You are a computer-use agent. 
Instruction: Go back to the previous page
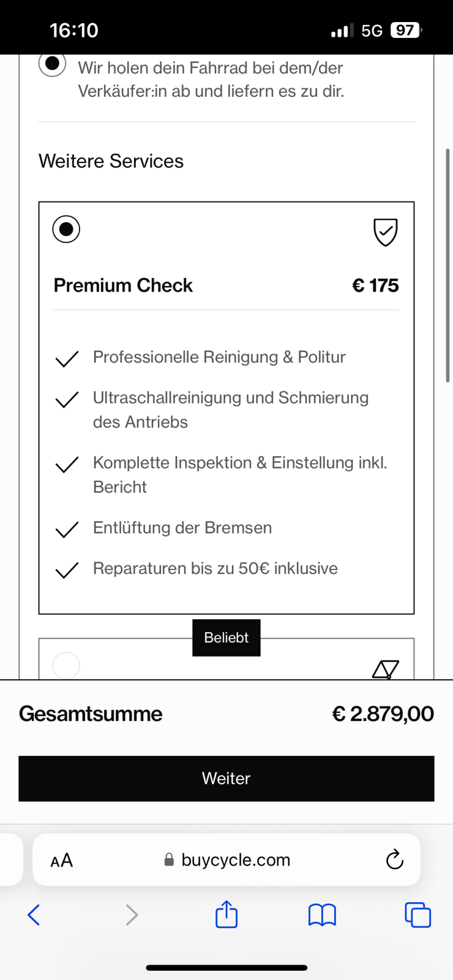(34, 915)
